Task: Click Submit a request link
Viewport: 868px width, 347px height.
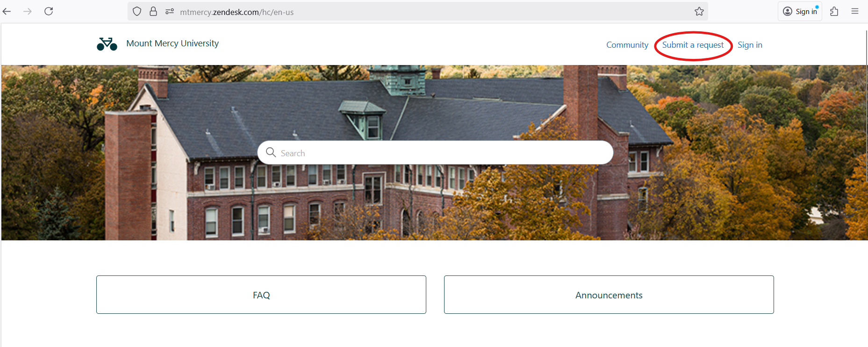Action: click(x=693, y=45)
